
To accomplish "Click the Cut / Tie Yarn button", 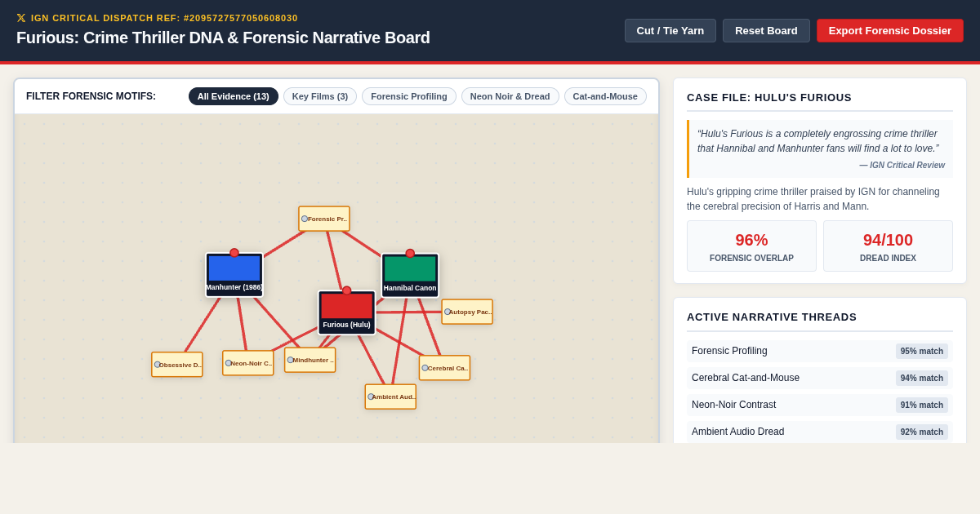I will (670, 31).
